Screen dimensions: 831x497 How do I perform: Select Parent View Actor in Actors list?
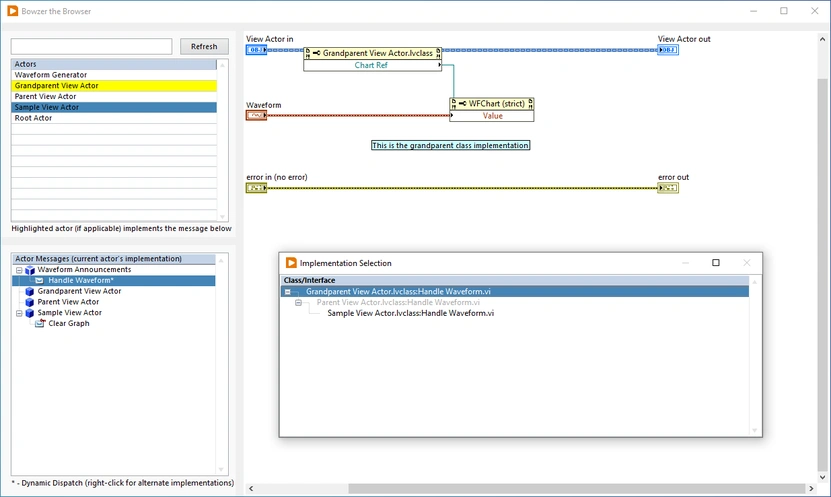114,96
